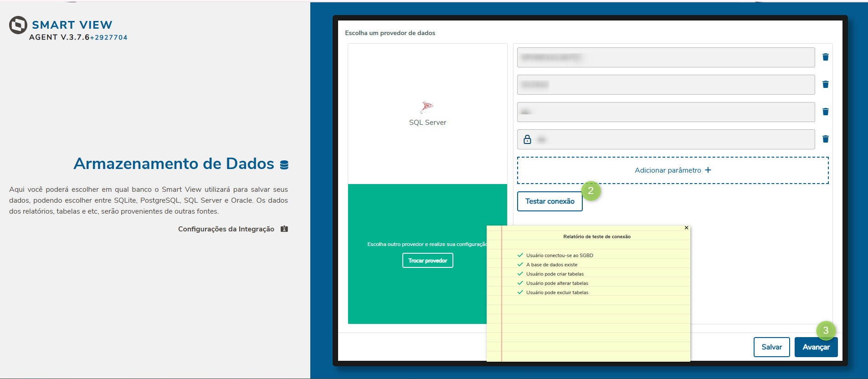Screen dimensions: 868x379
Task: Close the connection test report note
Action: [x=686, y=228]
